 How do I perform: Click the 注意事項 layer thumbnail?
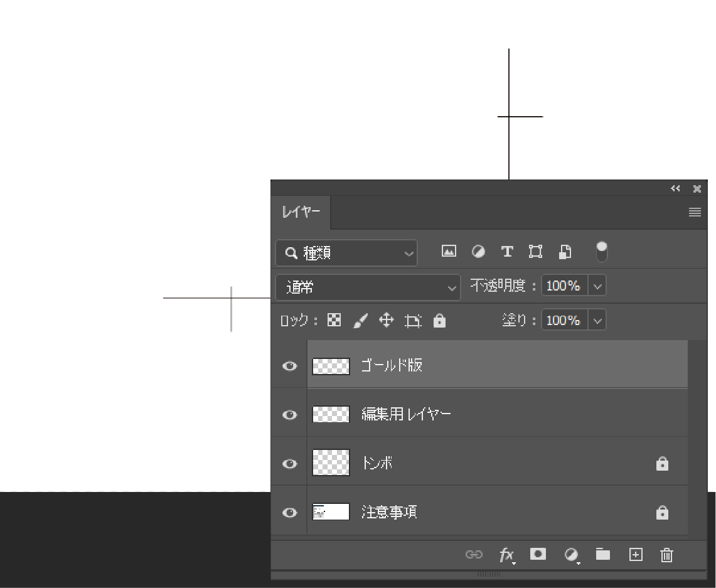coord(331,512)
